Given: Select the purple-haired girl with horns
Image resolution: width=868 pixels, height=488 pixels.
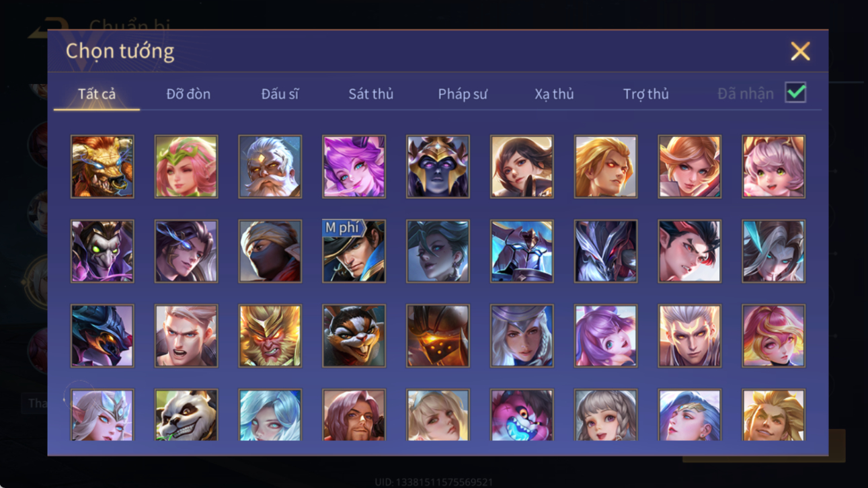Looking at the screenshot, I should tap(354, 167).
